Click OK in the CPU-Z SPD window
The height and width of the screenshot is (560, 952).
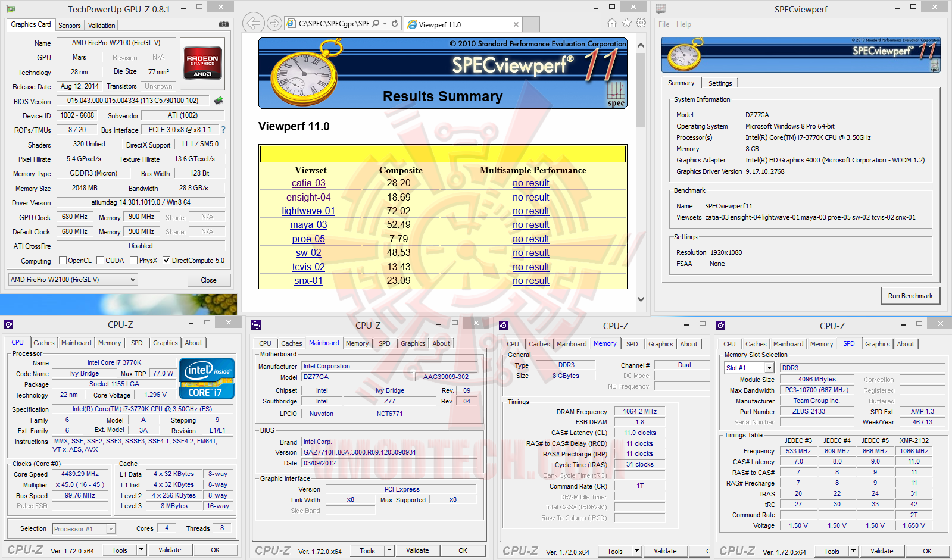[927, 551]
